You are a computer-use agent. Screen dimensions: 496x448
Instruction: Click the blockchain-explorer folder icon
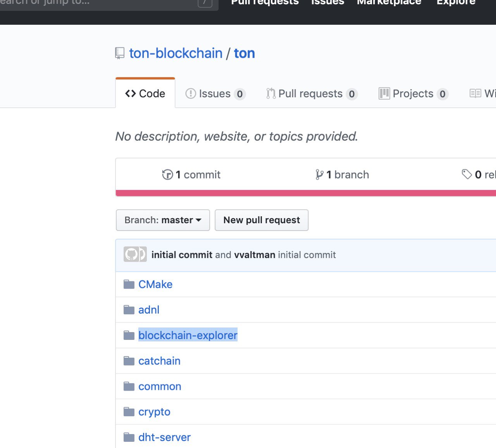129,336
